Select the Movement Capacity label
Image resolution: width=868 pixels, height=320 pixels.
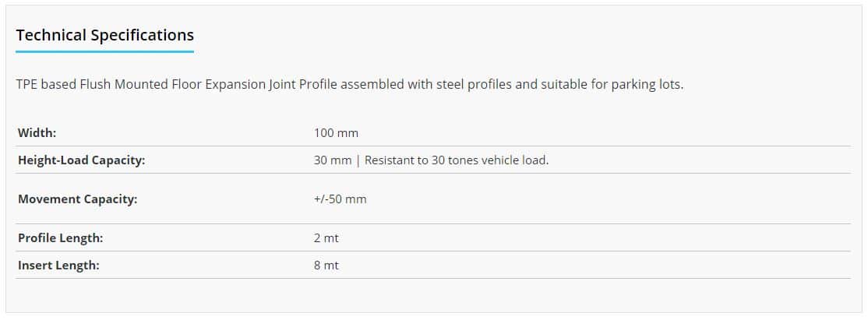[77, 199]
